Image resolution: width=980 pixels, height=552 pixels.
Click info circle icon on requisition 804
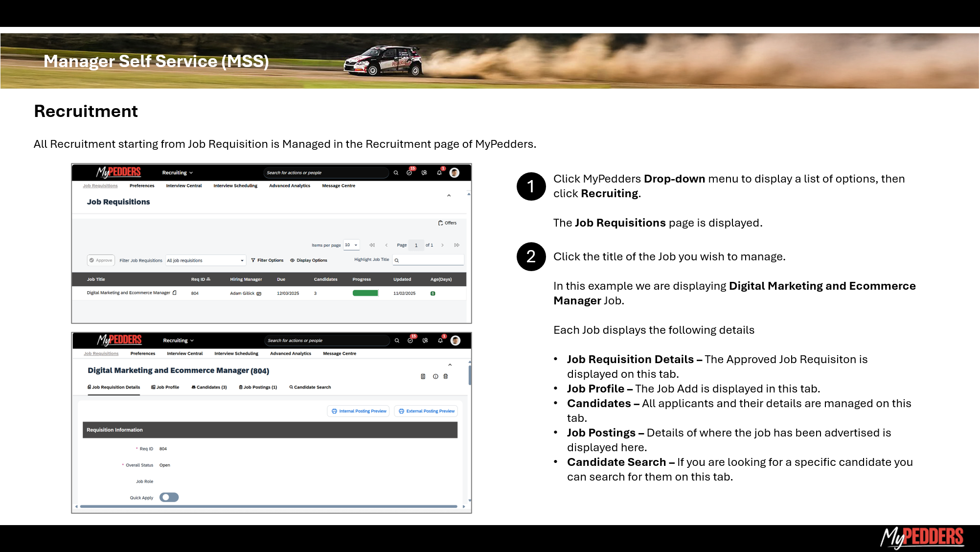[435, 376]
